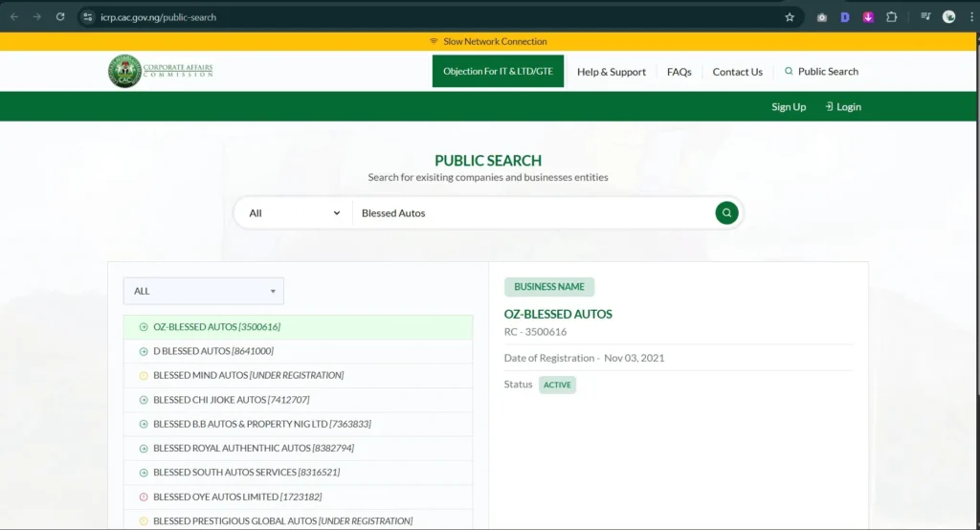Screen dimensions: 980x530
Task: Click RC - 3500616 text
Action: [536, 332]
